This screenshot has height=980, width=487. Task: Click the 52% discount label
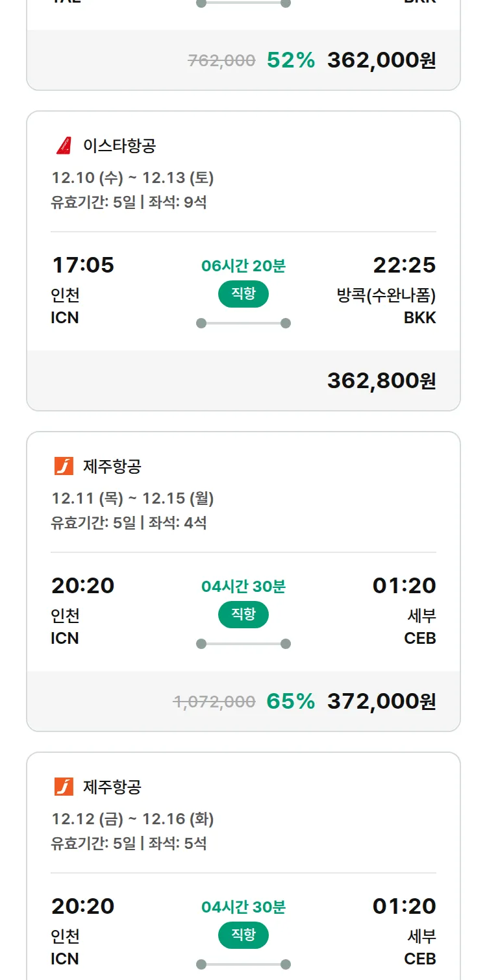coord(290,60)
